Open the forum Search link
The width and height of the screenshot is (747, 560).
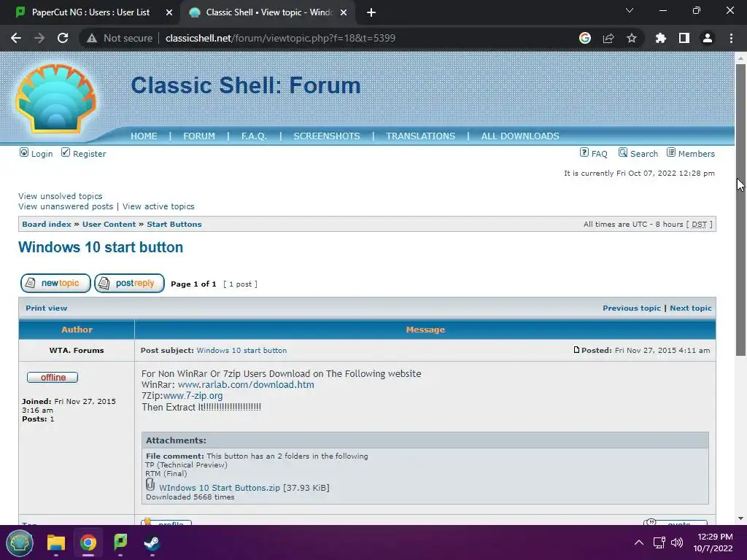pyautogui.click(x=644, y=154)
